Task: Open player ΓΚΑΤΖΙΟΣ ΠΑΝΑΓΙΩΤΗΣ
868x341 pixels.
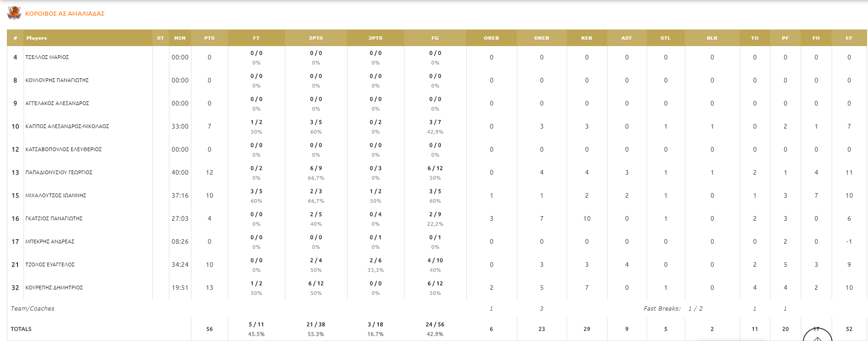Action: [x=54, y=218]
